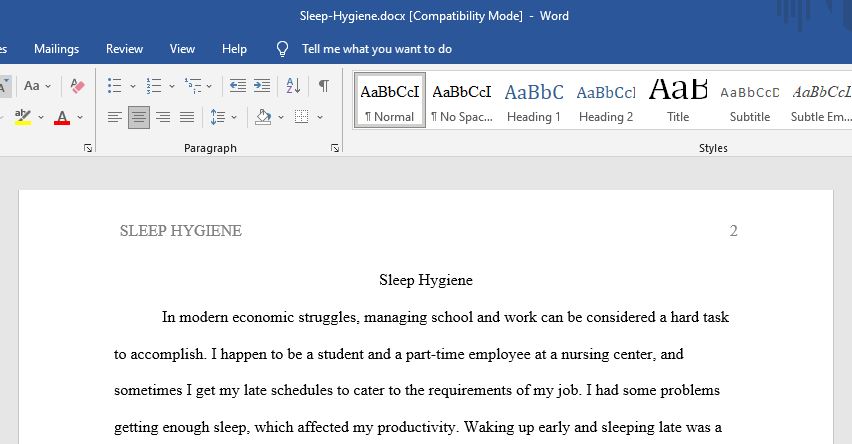
Task: Apply shading paint bucket
Action: [263, 117]
